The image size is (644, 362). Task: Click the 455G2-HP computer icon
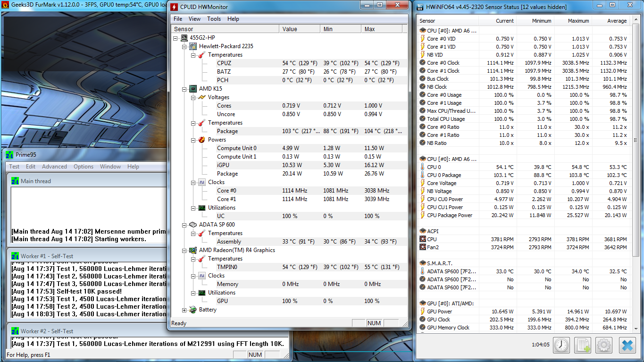coord(185,38)
